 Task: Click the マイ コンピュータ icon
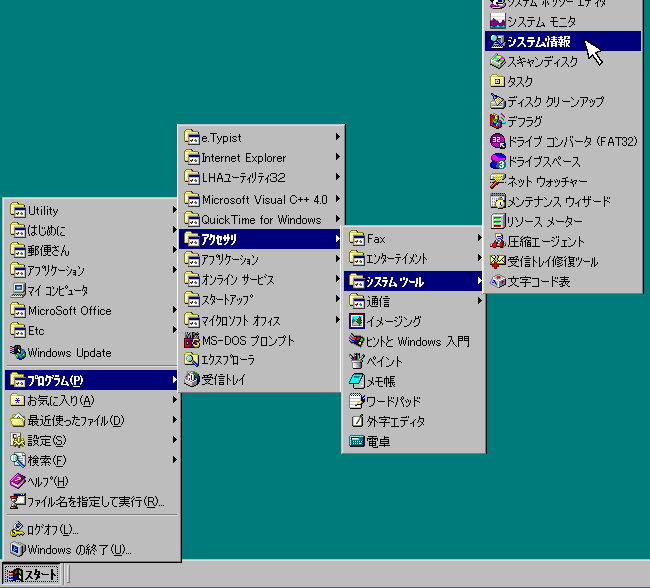[x=17, y=290]
